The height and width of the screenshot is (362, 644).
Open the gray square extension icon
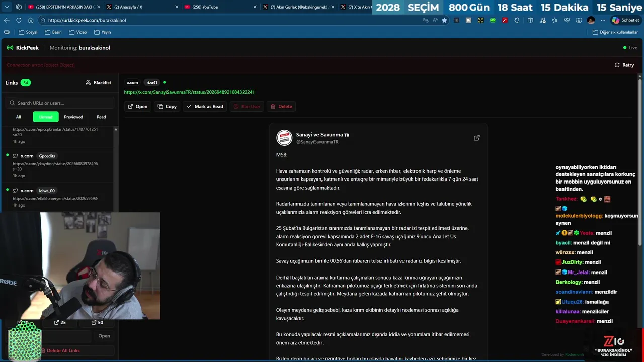pos(468,20)
